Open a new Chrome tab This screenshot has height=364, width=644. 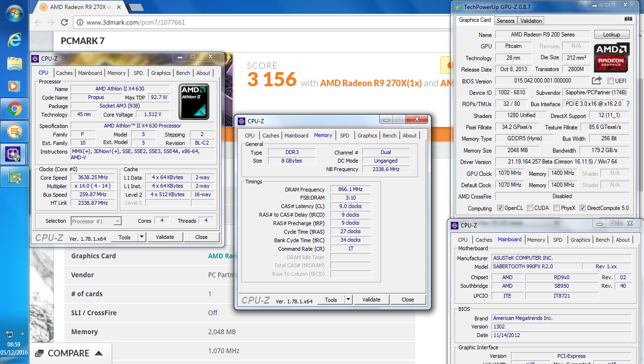pos(136,7)
